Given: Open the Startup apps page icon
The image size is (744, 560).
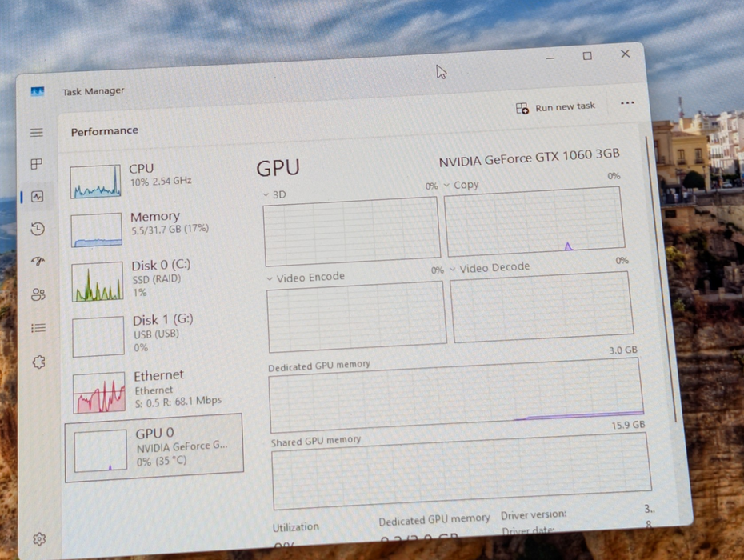Looking at the screenshot, I should 38,261.
